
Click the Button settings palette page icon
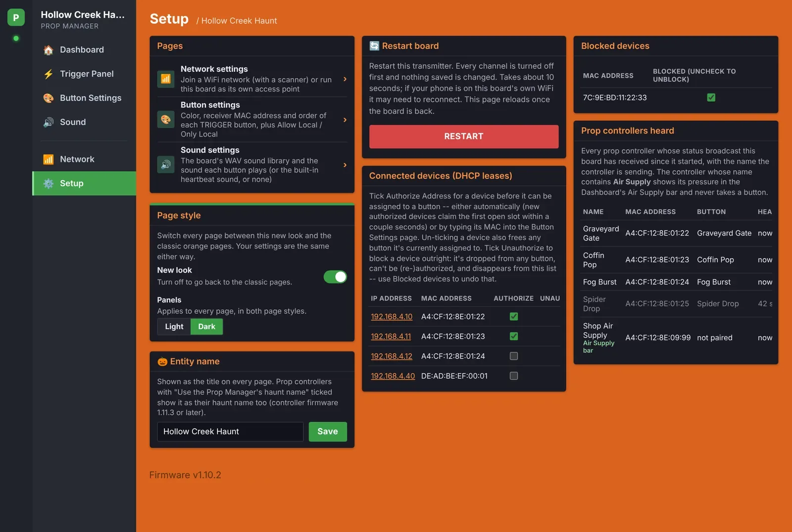click(166, 119)
